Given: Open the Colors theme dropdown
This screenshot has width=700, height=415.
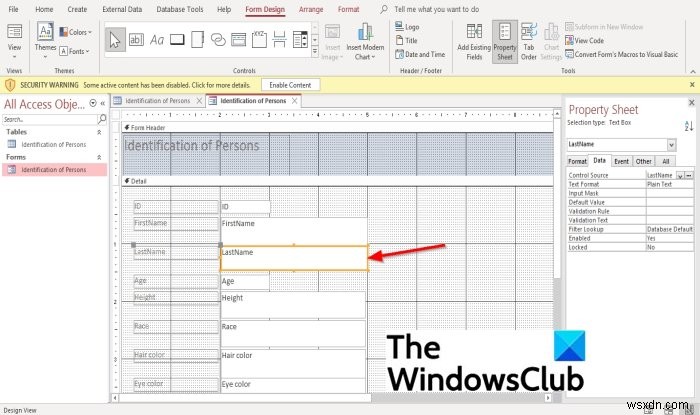Looking at the screenshot, I should pos(75,32).
